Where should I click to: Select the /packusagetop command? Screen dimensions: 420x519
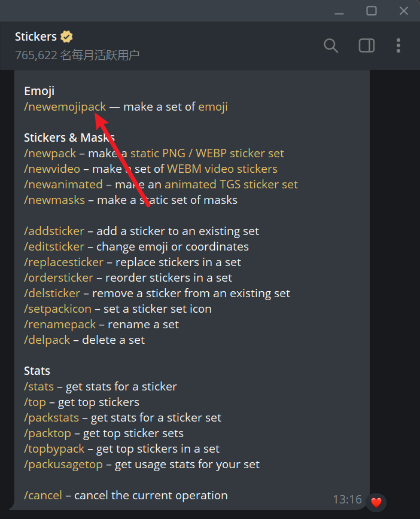pyautogui.click(x=63, y=465)
